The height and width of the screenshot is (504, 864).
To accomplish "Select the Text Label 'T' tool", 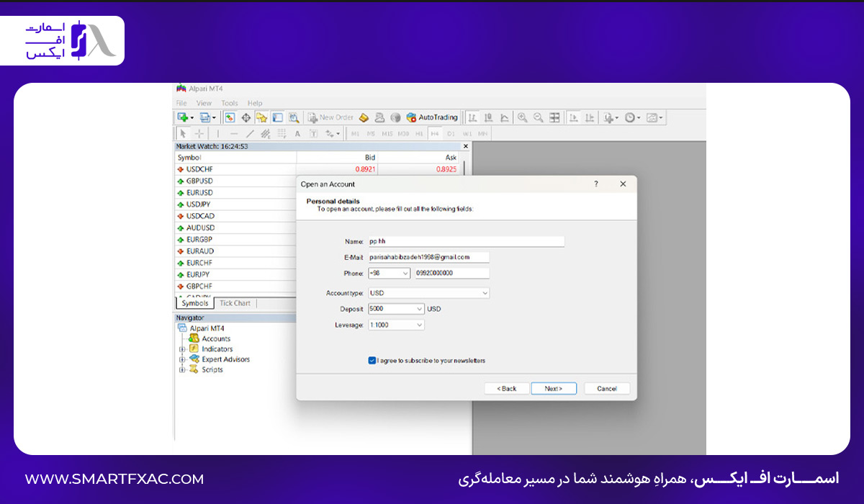I will pos(314,134).
